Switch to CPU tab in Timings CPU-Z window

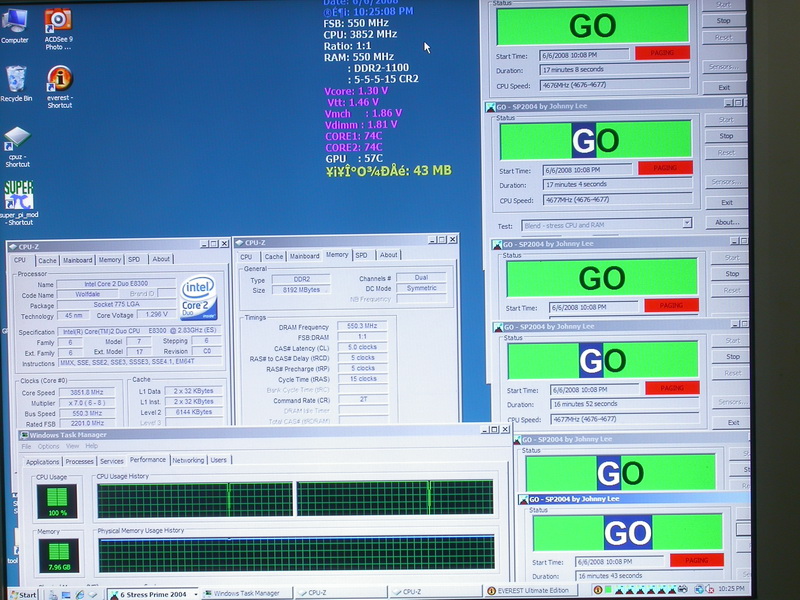click(x=246, y=257)
